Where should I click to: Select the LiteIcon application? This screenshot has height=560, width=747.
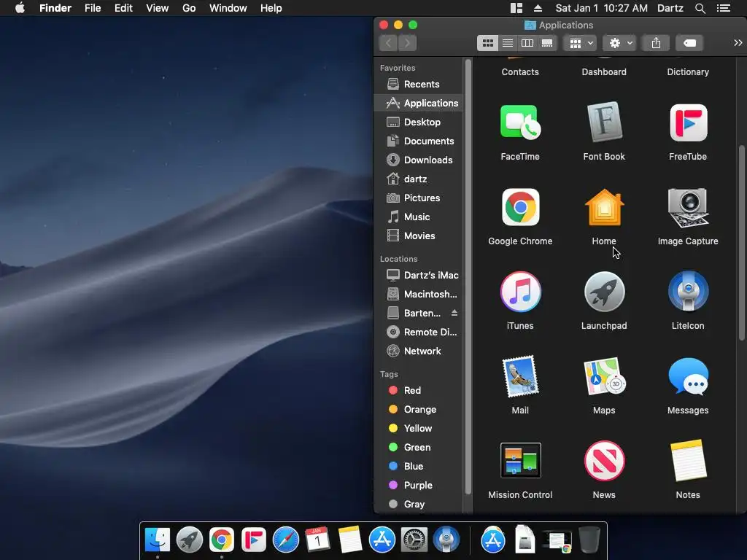[x=688, y=292]
